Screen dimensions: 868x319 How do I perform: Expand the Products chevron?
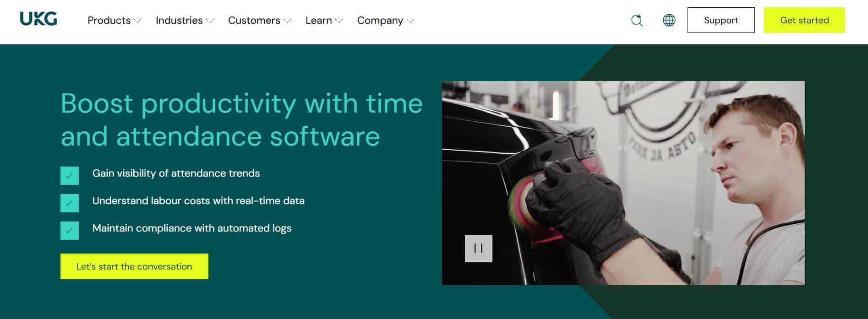137,21
